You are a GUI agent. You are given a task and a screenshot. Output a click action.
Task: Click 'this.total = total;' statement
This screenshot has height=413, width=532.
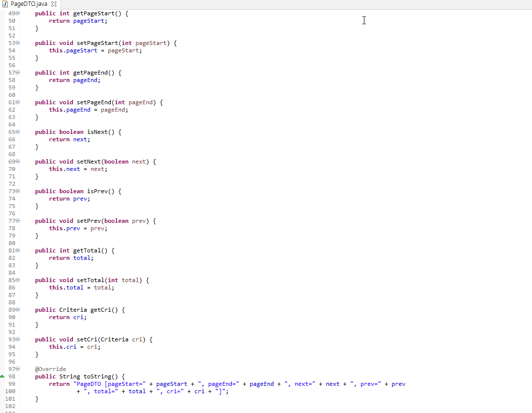click(x=82, y=288)
